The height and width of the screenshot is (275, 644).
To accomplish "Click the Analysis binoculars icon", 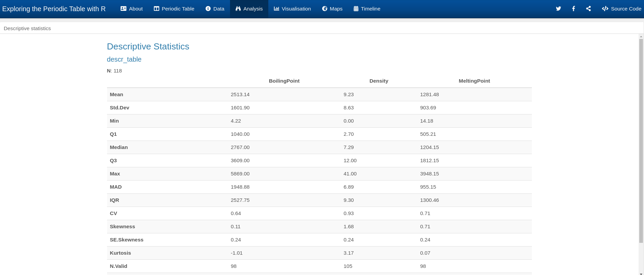I will click(238, 9).
